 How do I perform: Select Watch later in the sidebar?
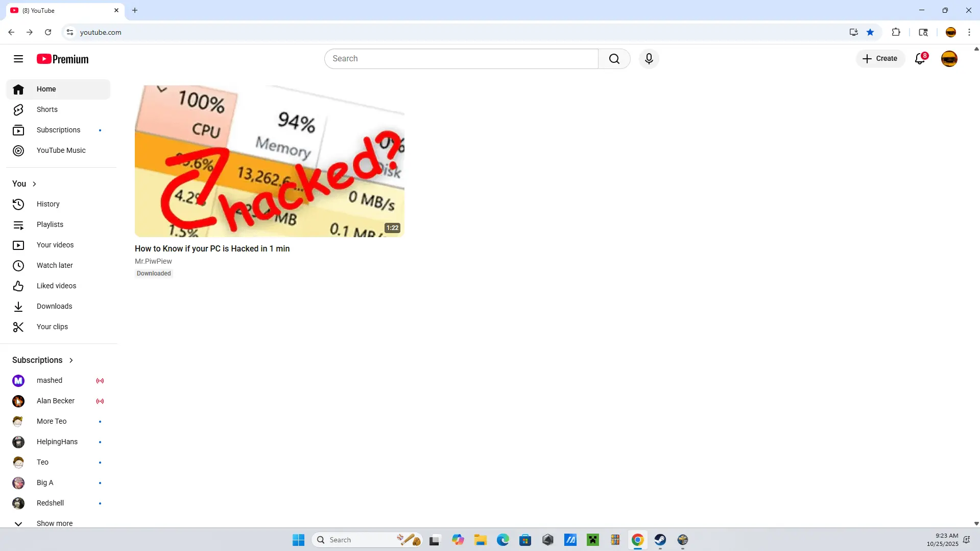click(x=55, y=265)
